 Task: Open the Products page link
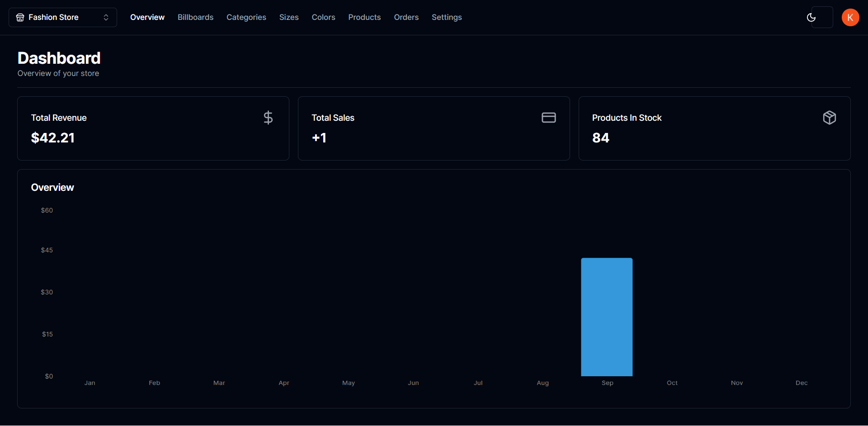[x=364, y=17]
